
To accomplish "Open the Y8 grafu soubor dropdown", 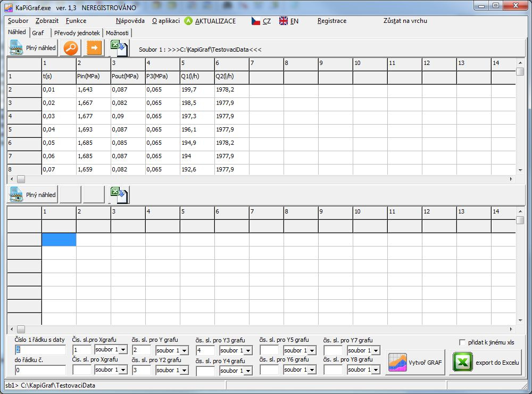I will coord(376,370).
